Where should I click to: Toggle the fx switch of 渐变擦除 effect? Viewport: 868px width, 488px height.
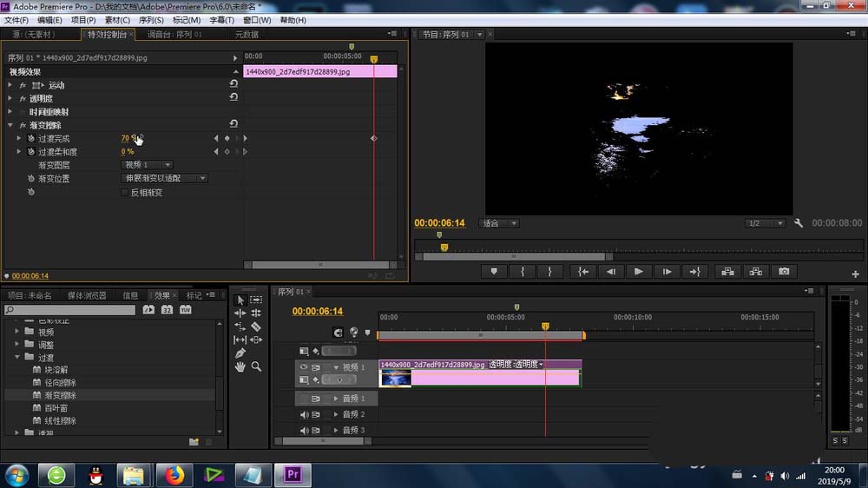[x=23, y=125]
